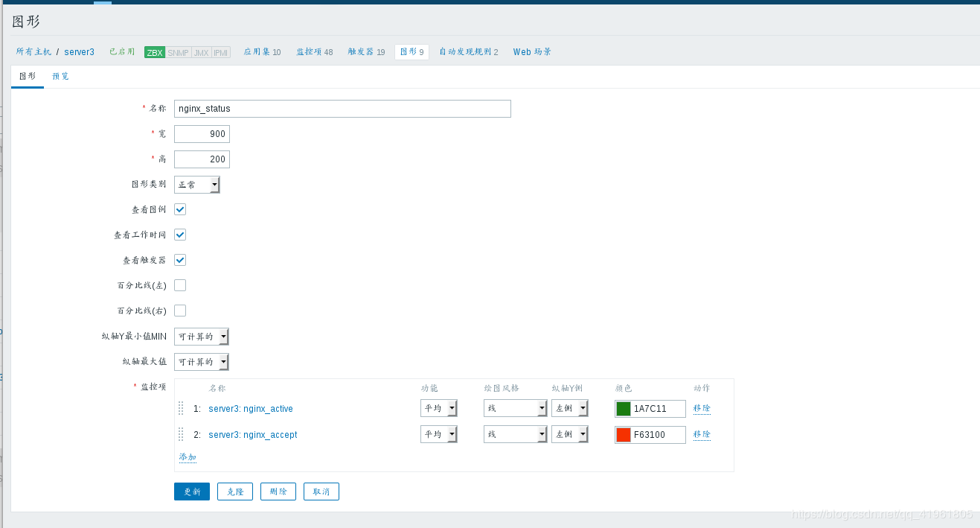
Task: Click the ZBX availability badge
Action: 155,52
